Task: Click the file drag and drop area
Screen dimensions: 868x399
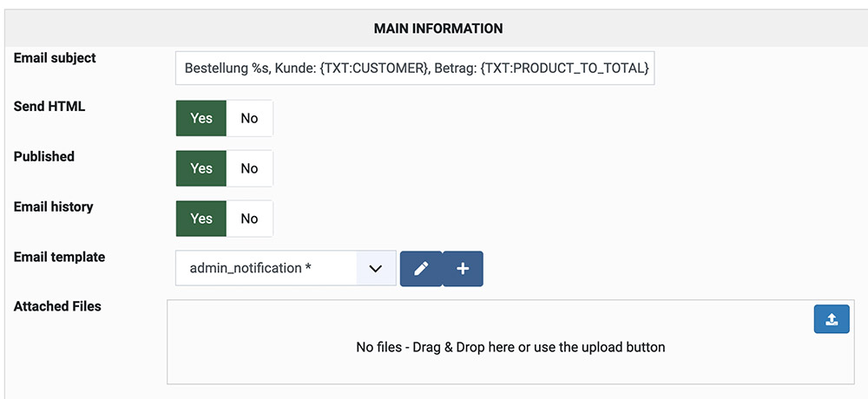Action: pos(510,347)
